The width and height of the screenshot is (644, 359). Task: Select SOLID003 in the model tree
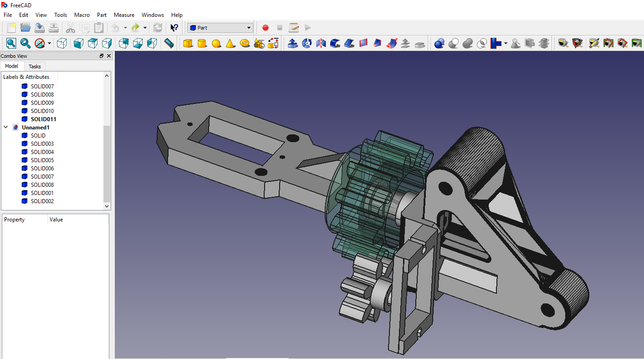pos(42,144)
